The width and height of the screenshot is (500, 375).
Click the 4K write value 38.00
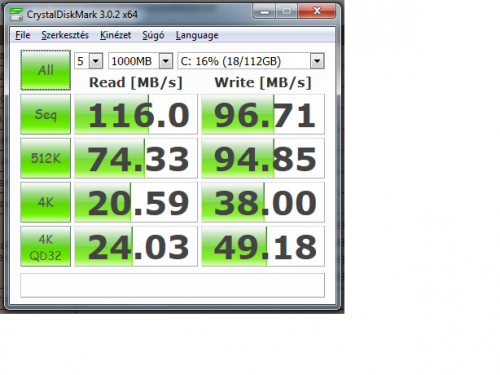[x=263, y=202]
